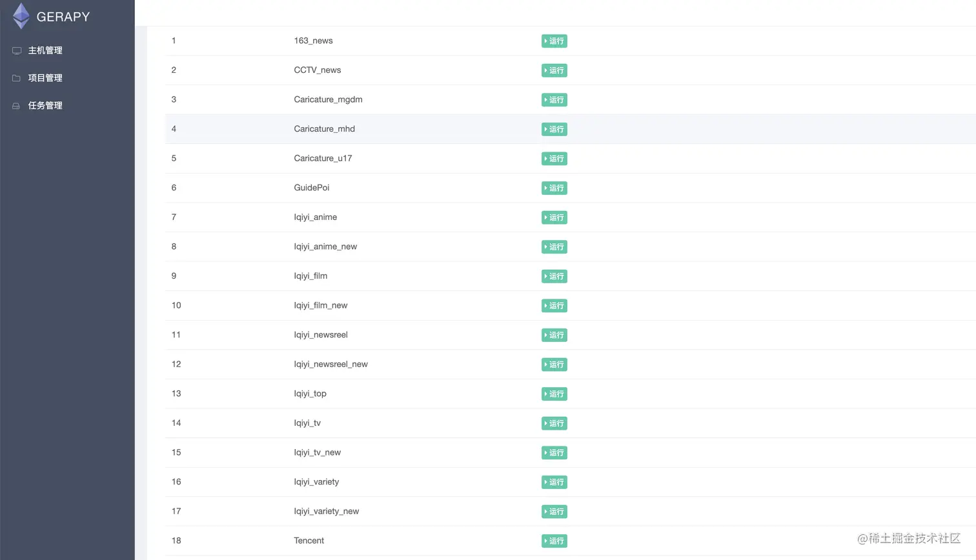Select the Iqiyi_tv_new spider name
This screenshot has height=560, width=976.
317,452
